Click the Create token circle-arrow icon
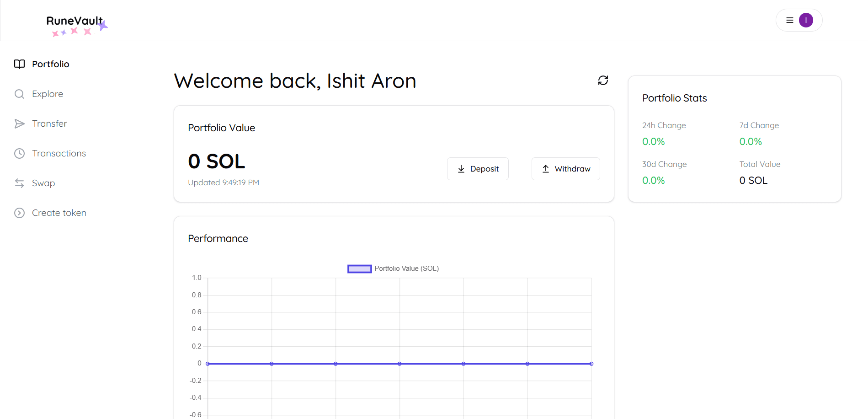The height and width of the screenshot is (419, 868). [x=19, y=213]
